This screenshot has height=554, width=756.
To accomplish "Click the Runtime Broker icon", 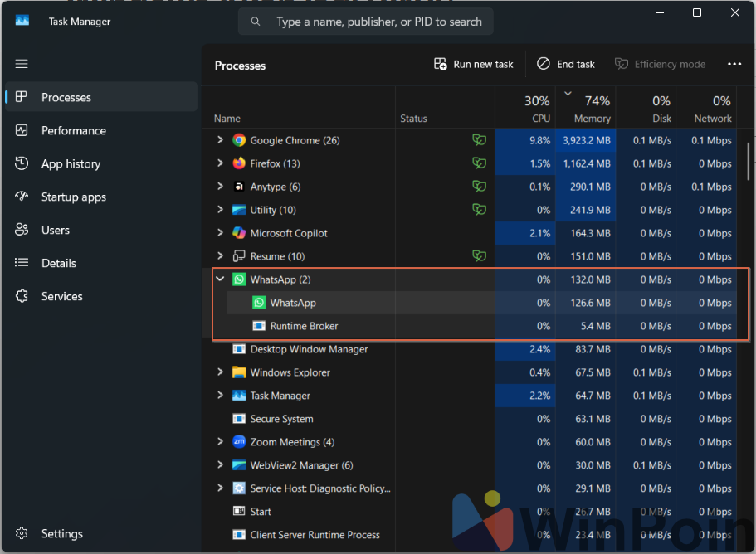I will click(x=259, y=326).
